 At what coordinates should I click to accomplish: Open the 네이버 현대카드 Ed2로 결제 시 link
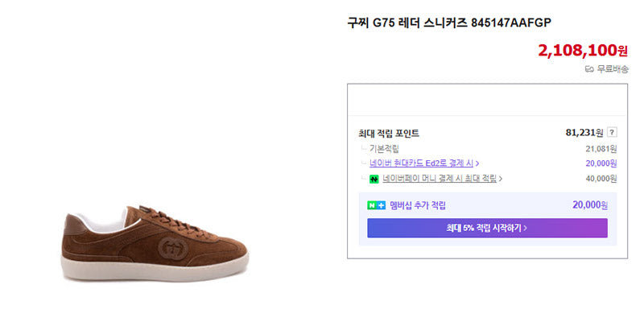tap(421, 163)
